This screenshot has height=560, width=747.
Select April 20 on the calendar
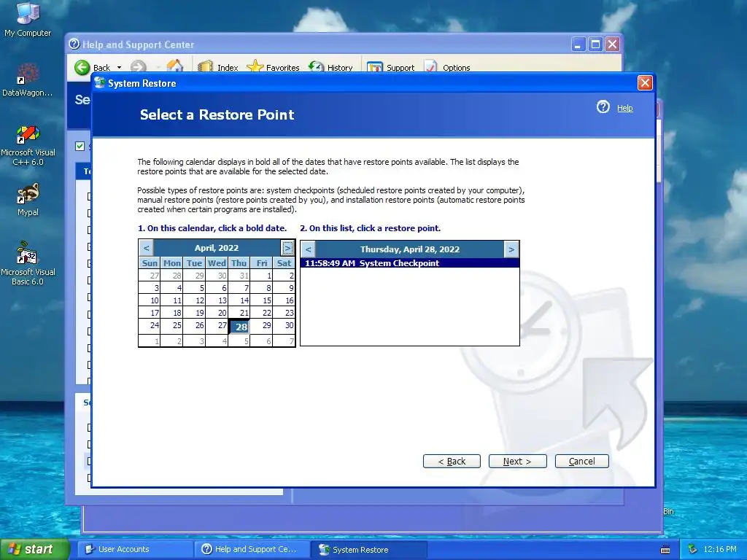pyautogui.click(x=217, y=313)
